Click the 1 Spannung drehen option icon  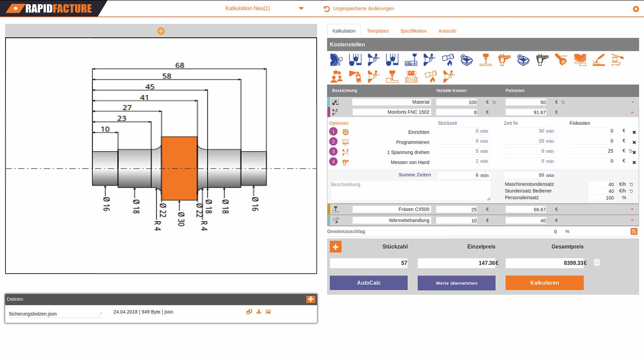(x=345, y=152)
